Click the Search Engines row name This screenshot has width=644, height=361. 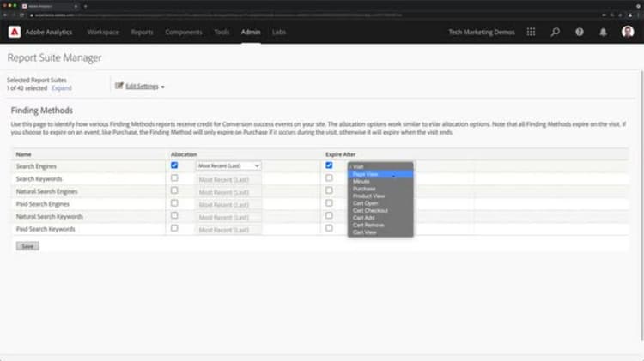click(36, 166)
